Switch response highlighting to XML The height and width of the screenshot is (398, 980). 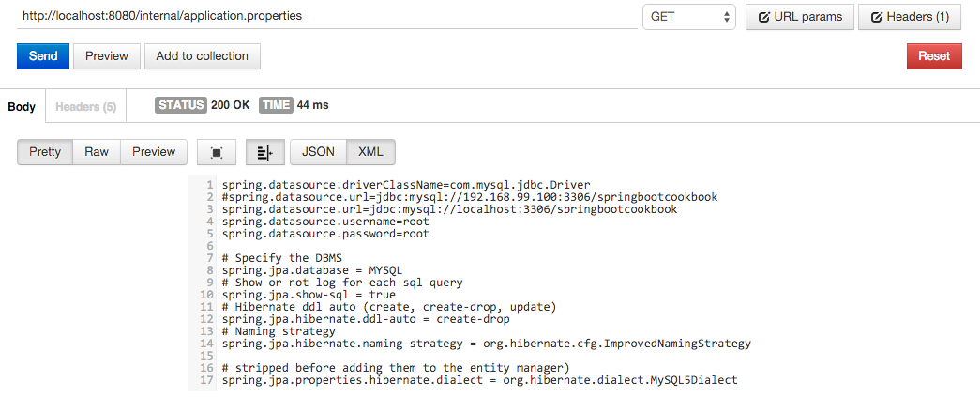pyautogui.click(x=371, y=152)
